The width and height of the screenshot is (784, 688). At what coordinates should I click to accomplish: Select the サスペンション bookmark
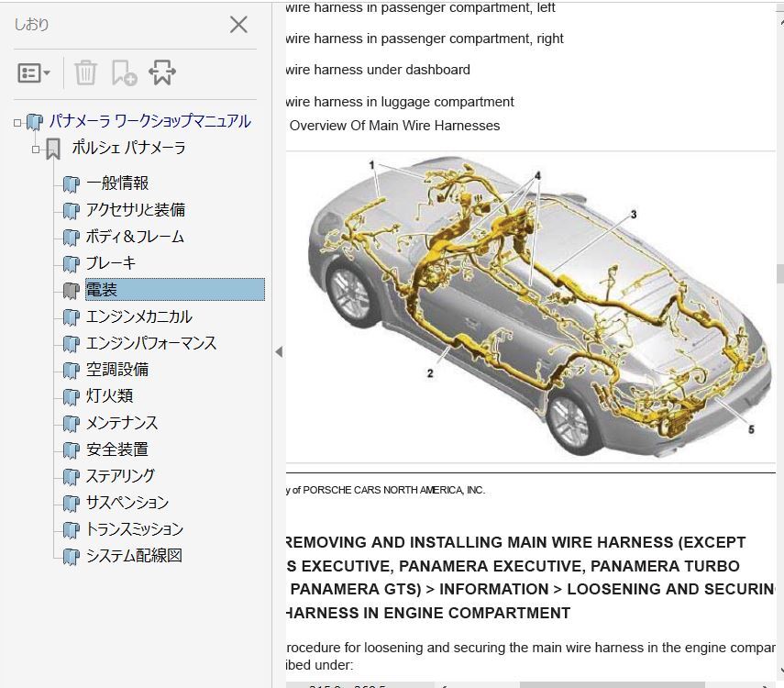pos(127,503)
